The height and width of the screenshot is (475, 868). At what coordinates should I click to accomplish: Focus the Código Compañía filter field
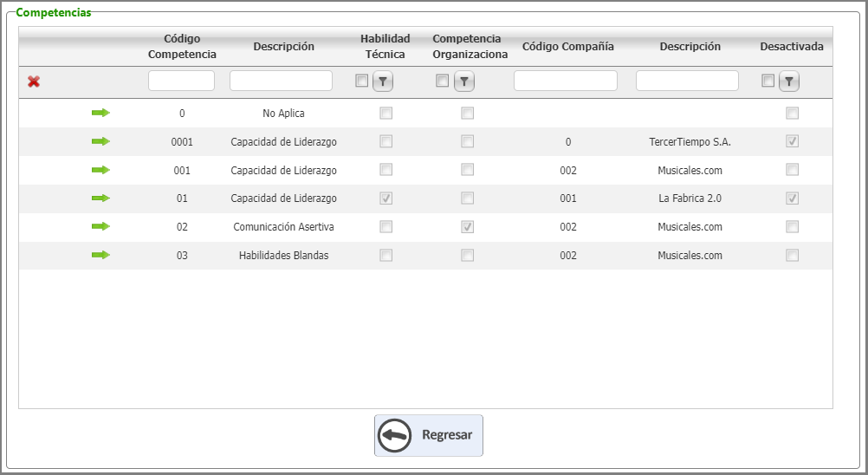click(565, 81)
